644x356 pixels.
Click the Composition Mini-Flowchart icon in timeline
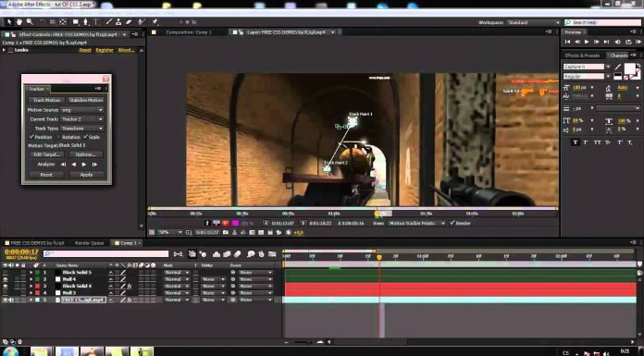click(178, 254)
